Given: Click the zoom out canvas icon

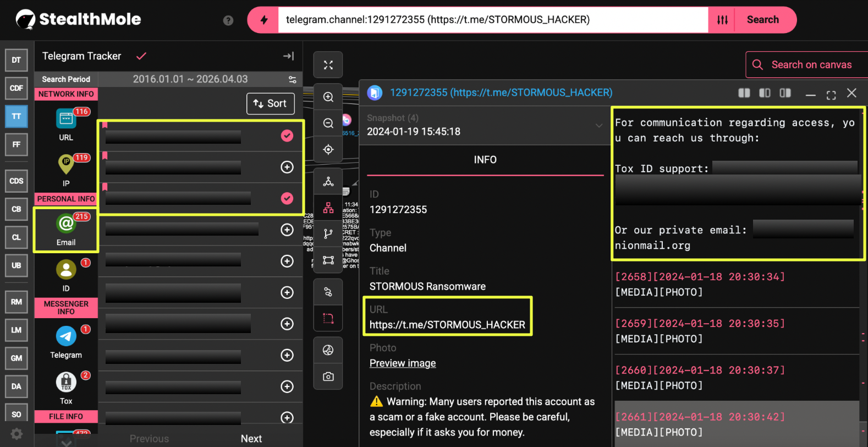Looking at the screenshot, I should (328, 123).
